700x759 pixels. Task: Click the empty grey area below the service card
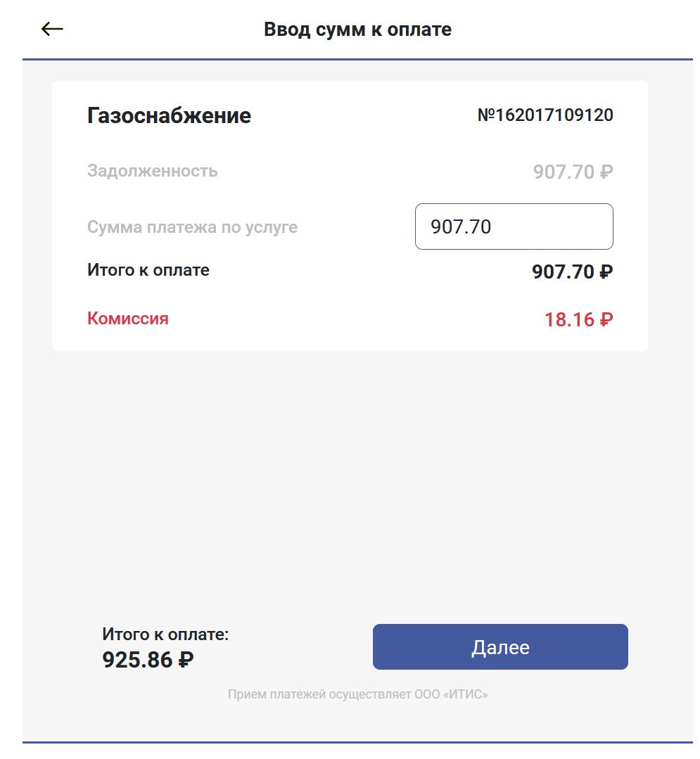coord(352,478)
